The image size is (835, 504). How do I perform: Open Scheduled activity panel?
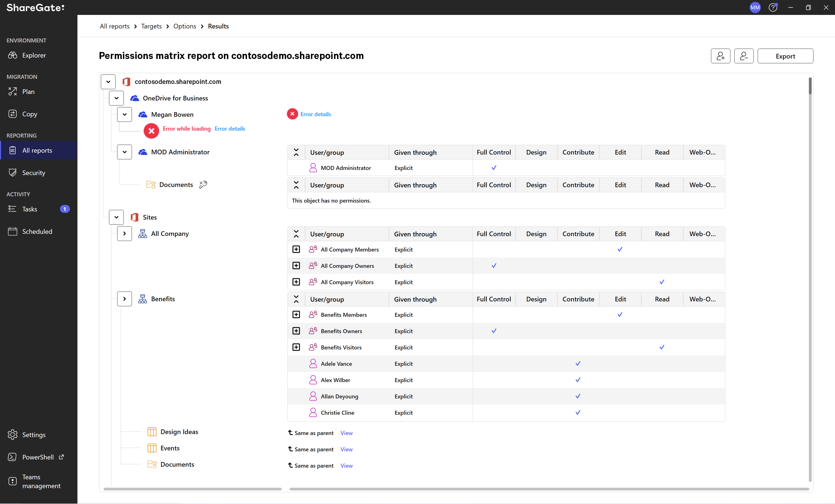37,231
